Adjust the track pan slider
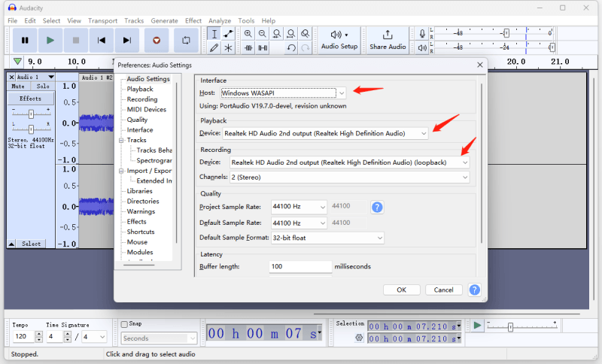 point(31,129)
